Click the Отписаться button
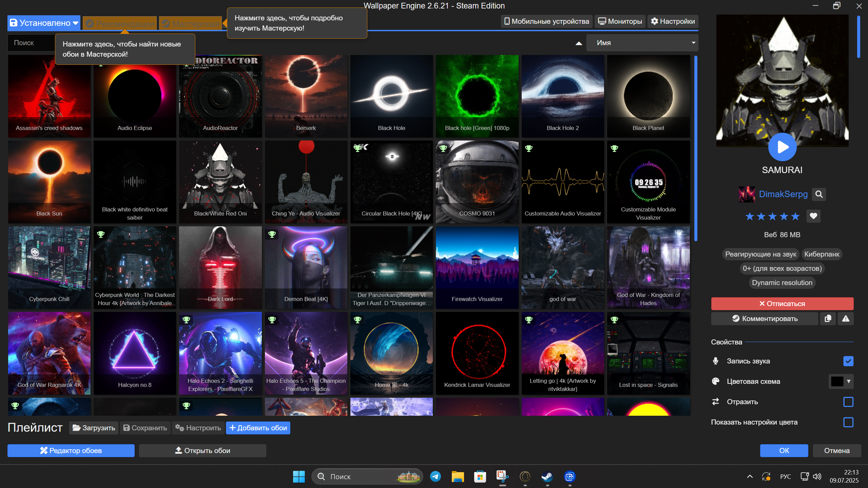Image resolution: width=868 pixels, height=488 pixels. (782, 303)
